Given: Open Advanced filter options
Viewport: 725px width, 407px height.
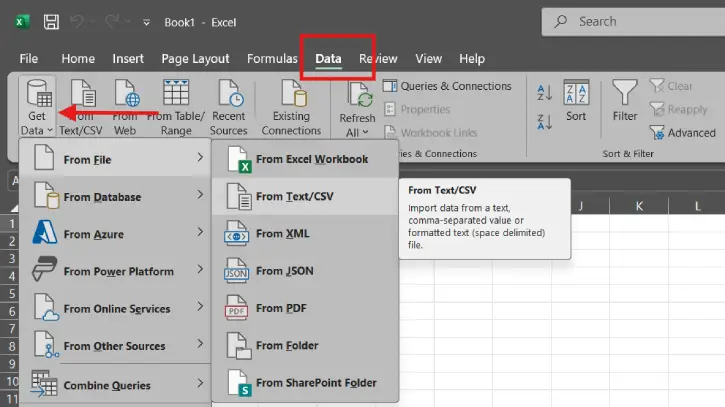Looking at the screenshot, I should (682, 133).
